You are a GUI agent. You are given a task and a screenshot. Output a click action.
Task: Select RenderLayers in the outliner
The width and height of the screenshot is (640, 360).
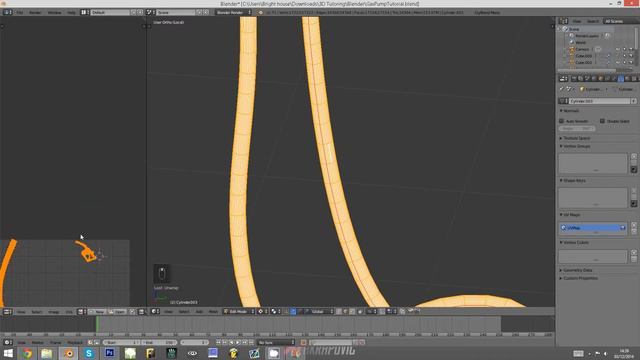[587, 36]
